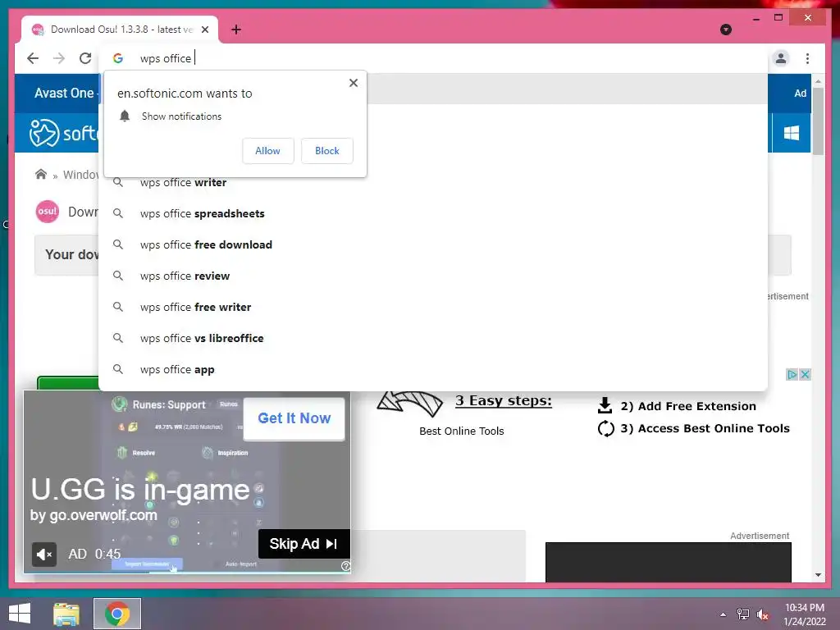
Task: Choose suggestion wps office free download
Action: click(x=433, y=244)
